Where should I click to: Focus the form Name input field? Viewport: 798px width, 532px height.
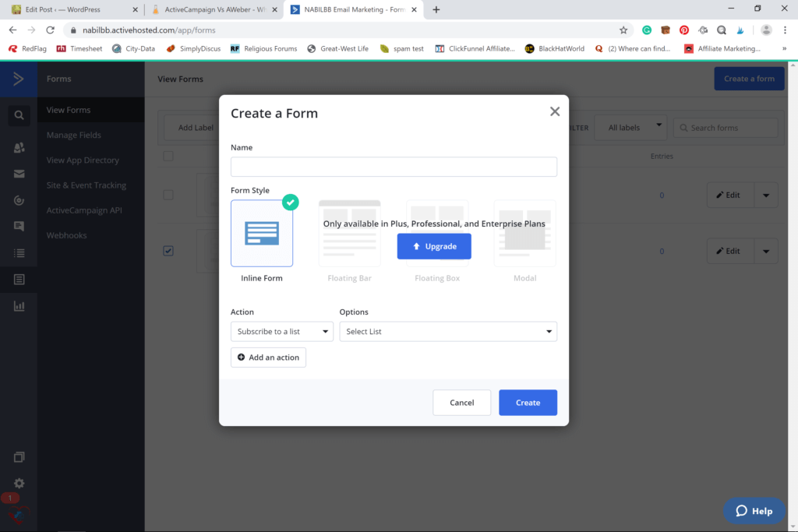pos(394,167)
